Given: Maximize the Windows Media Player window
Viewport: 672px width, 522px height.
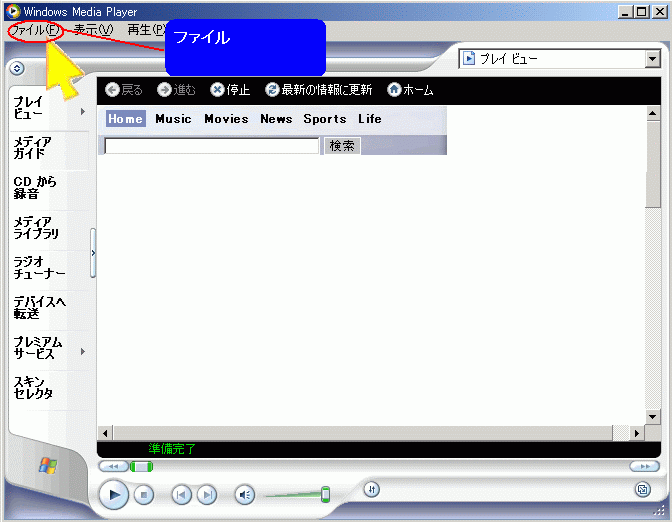Looking at the screenshot, I should pyautogui.click(x=642, y=12).
